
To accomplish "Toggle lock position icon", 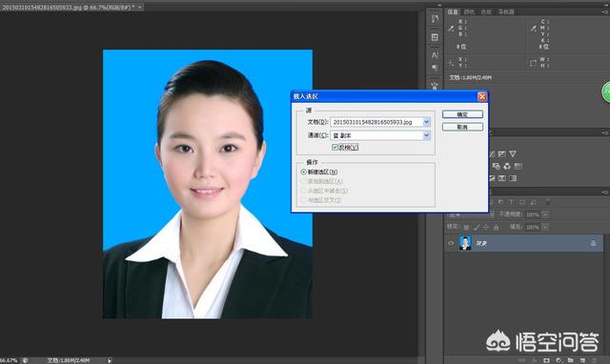I will click(486, 227).
